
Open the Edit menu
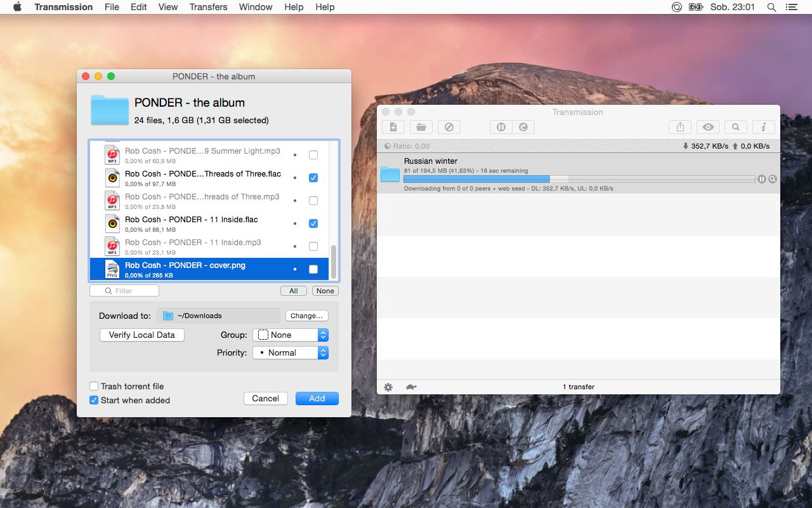[139, 7]
